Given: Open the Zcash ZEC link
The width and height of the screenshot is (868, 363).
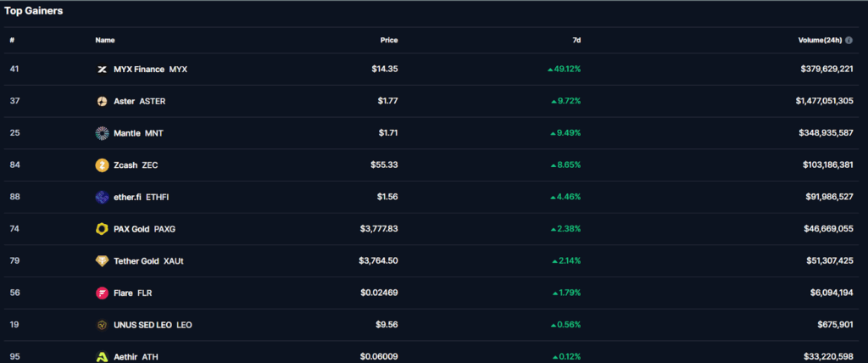Looking at the screenshot, I should 136,165.
